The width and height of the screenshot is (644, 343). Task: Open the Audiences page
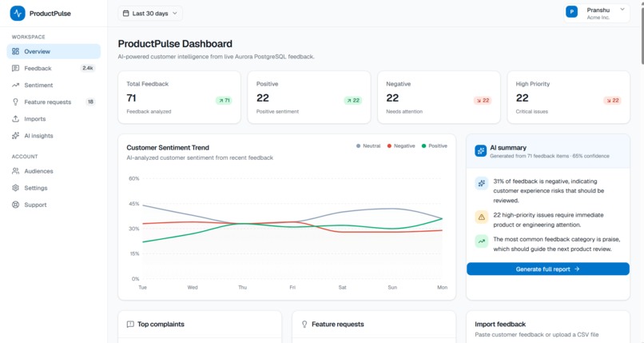point(54,171)
